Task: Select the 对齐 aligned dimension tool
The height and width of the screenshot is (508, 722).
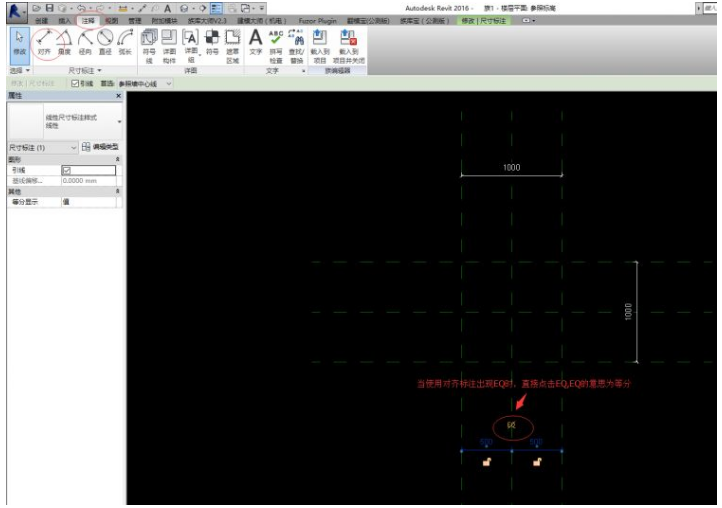Action: click(43, 42)
